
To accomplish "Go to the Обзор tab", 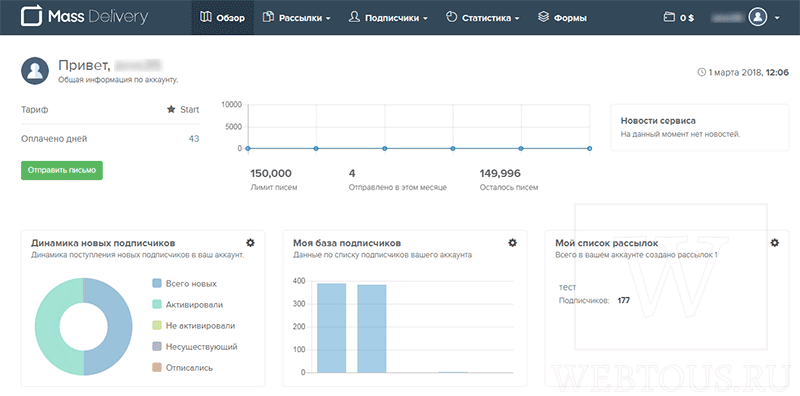I will (222, 18).
